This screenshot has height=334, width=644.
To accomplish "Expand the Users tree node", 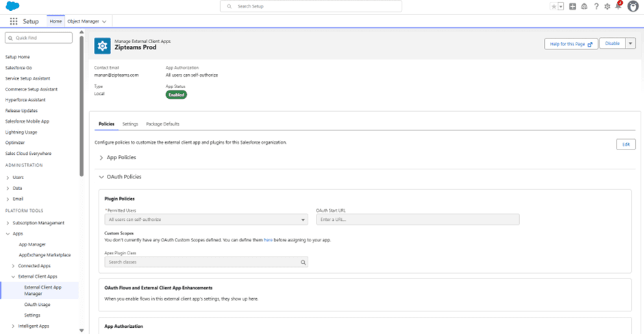I will click(8, 178).
